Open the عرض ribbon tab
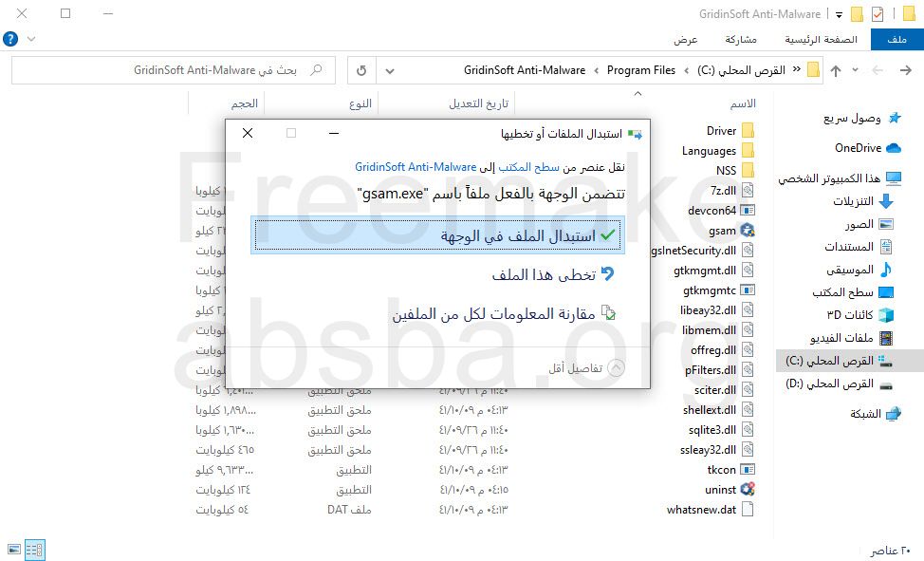 pyautogui.click(x=685, y=40)
